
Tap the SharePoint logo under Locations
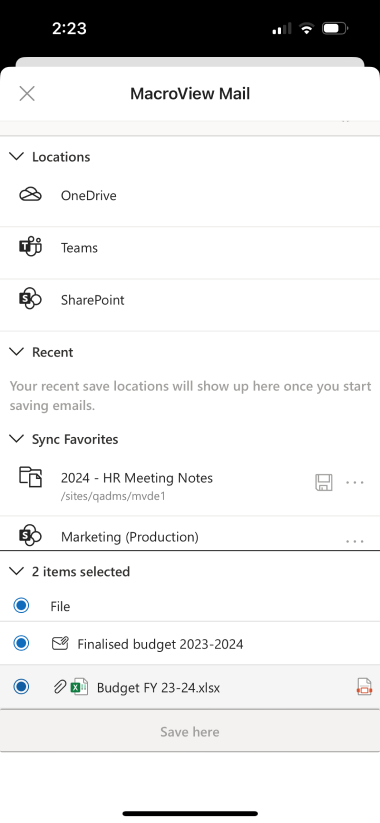click(x=30, y=300)
